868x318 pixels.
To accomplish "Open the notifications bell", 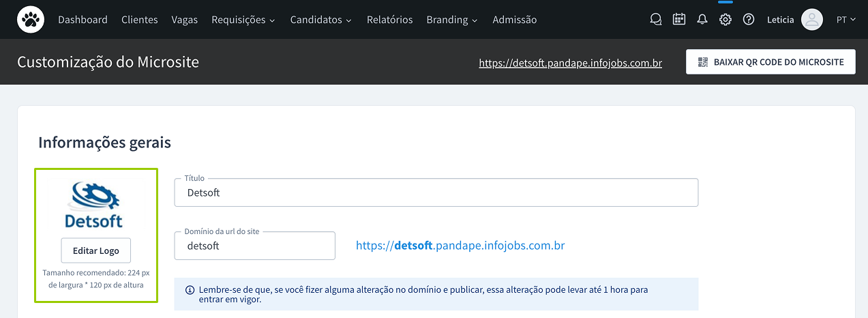I will click(702, 20).
